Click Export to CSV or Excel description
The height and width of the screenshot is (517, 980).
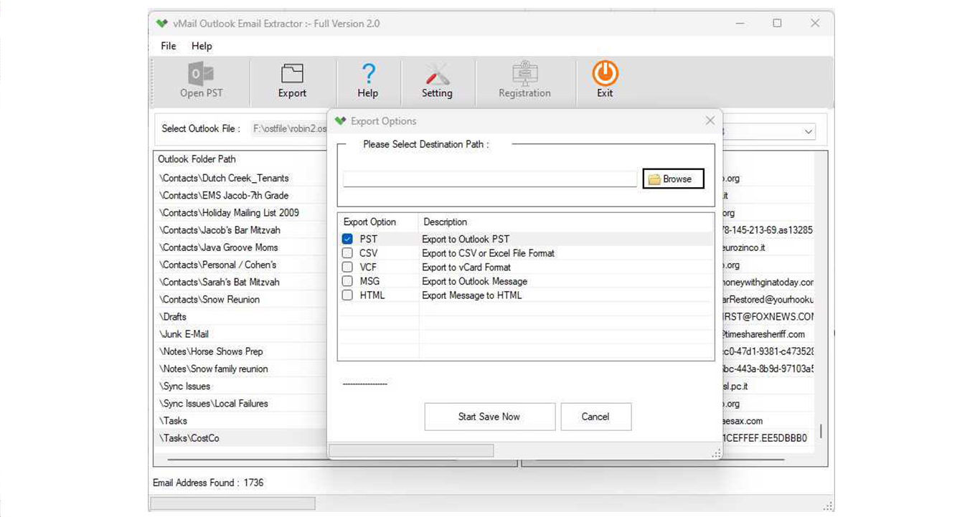point(488,253)
